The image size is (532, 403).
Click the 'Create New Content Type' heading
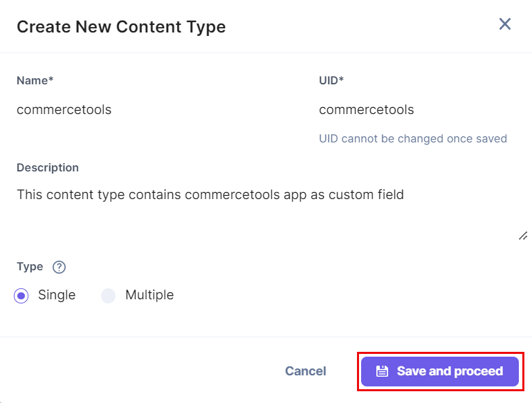[x=121, y=27]
